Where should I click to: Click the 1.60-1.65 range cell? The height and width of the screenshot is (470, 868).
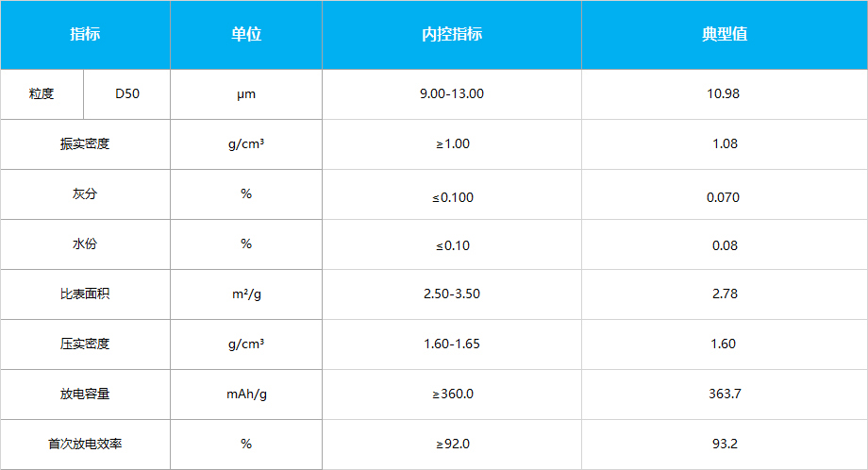click(452, 344)
